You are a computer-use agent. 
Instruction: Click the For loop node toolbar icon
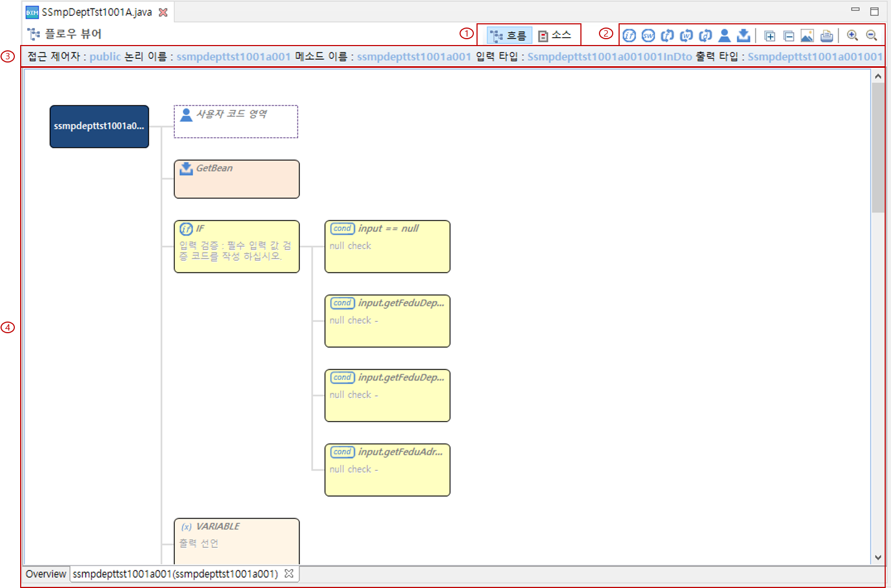(667, 35)
